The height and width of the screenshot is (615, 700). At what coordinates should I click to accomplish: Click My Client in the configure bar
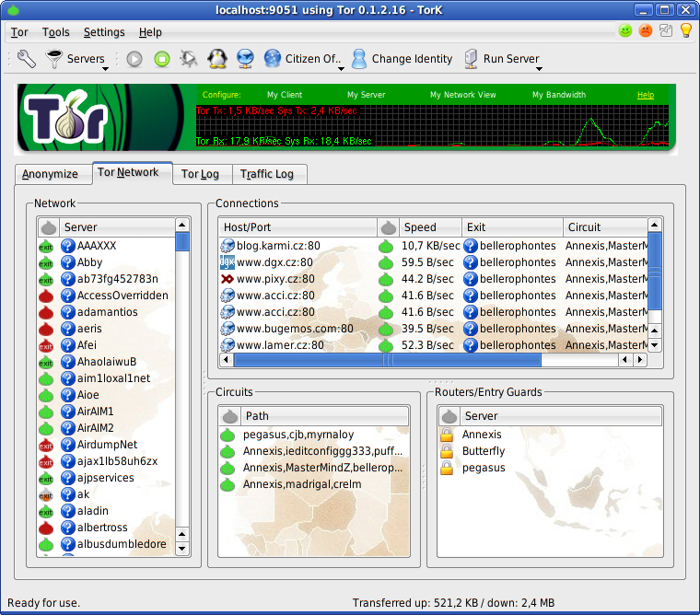(285, 95)
